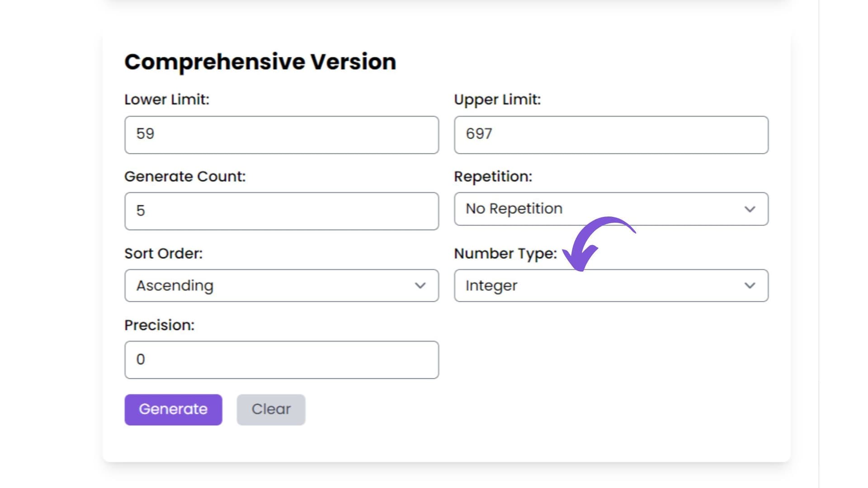Click the Sort Order chevron arrow

click(x=420, y=286)
